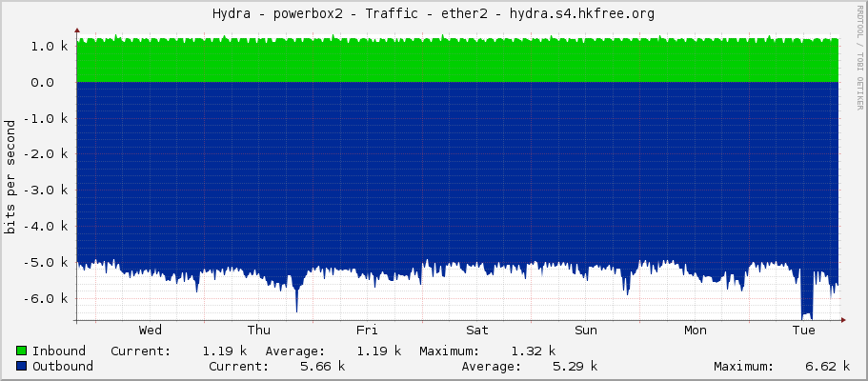This screenshot has width=868, height=381.
Task: Click the 'Mon' x-axis label
Action: pyautogui.click(x=696, y=331)
